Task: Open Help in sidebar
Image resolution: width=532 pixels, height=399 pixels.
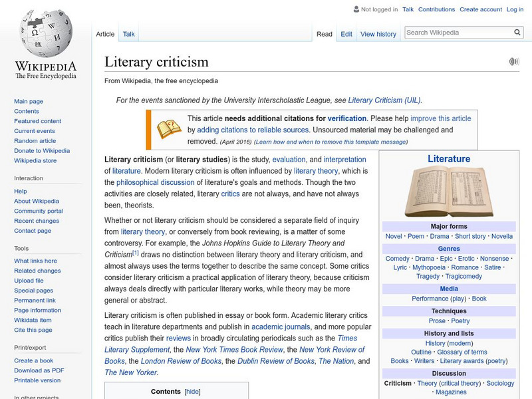Action: tap(21, 191)
